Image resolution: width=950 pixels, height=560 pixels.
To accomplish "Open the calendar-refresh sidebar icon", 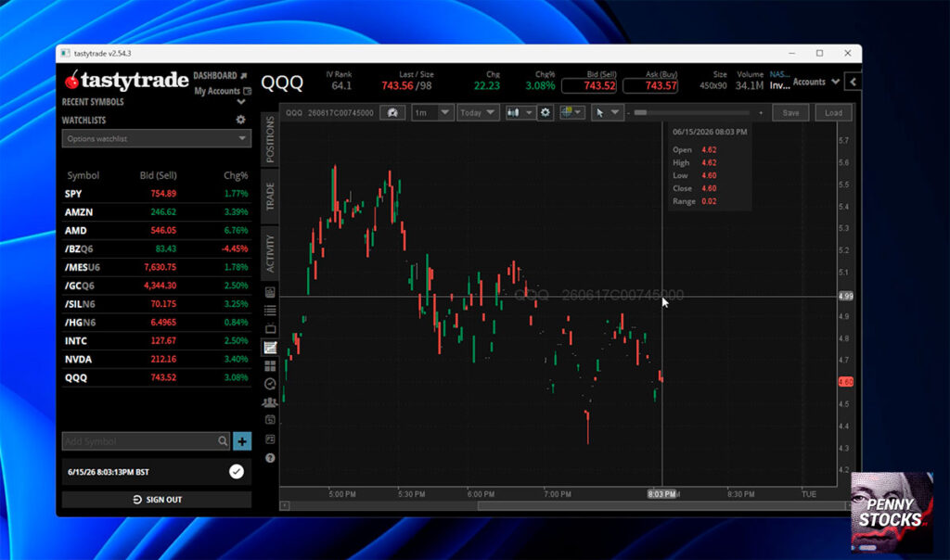I will coord(270,420).
